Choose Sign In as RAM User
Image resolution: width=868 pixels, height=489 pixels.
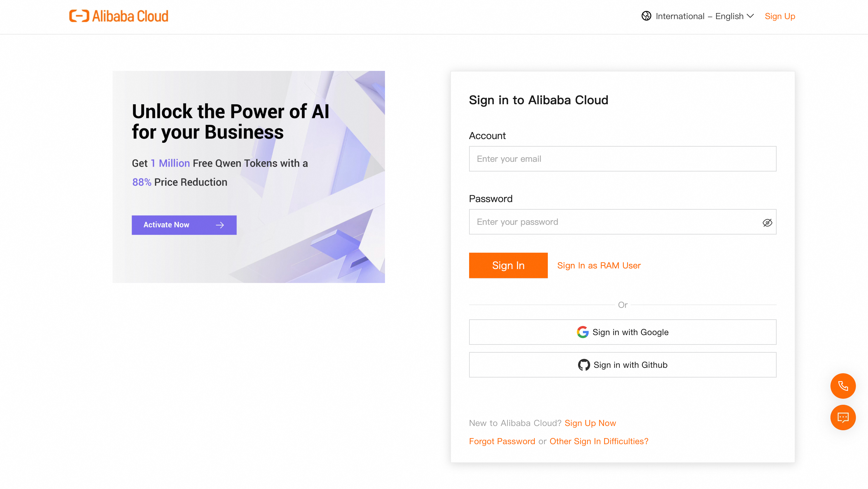(x=599, y=265)
